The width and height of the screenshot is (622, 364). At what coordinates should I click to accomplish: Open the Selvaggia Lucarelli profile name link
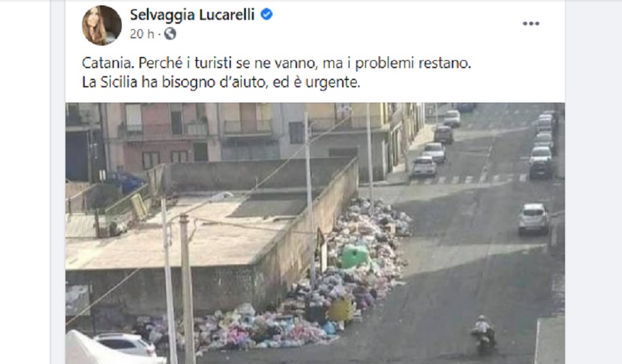[192, 15]
